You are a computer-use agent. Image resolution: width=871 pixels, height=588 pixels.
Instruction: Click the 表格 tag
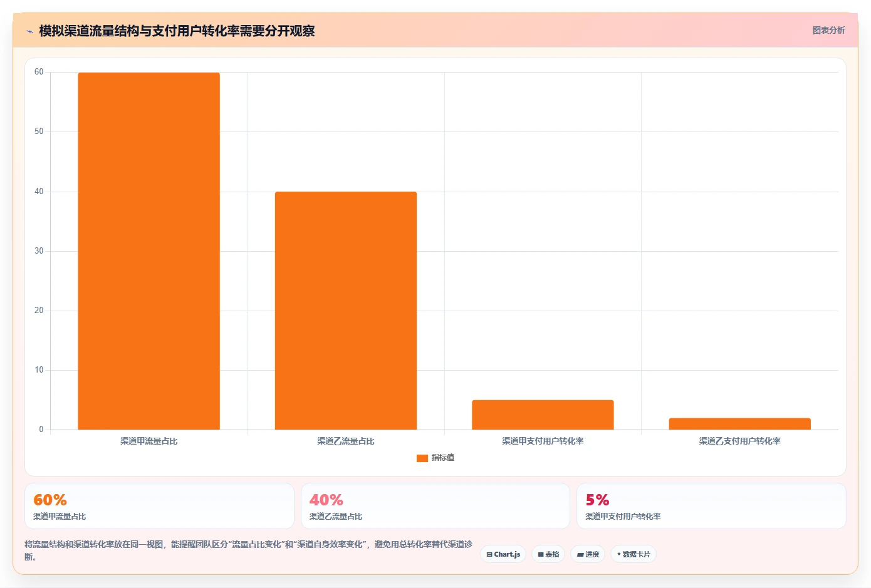[x=548, y=554]
